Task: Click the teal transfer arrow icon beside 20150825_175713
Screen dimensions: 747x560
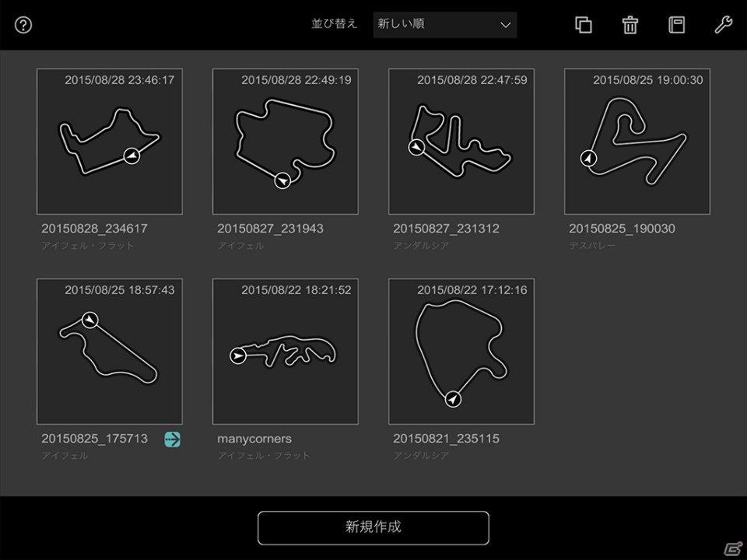Action: 173,439
